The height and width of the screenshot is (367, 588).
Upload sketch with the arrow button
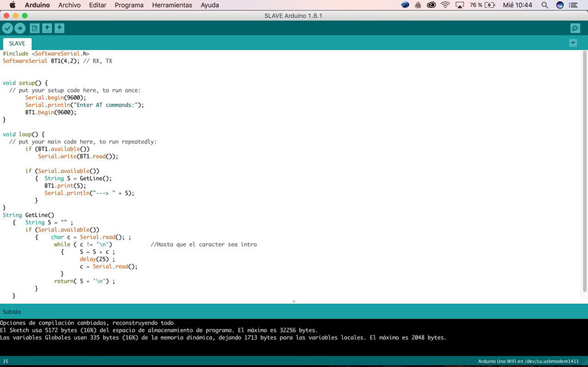tap(20, 28)
